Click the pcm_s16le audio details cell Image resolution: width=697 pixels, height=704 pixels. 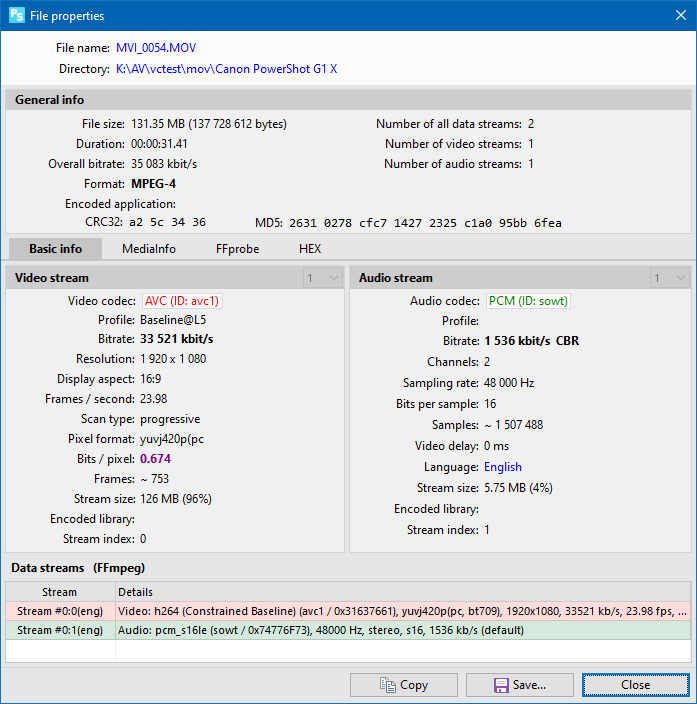pos(402,630)
